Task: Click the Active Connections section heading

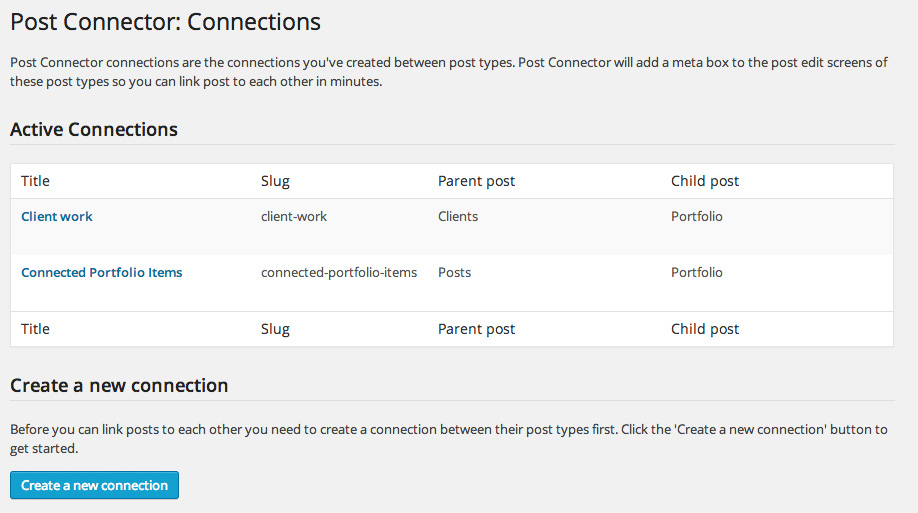Action: tap(94, 129)
